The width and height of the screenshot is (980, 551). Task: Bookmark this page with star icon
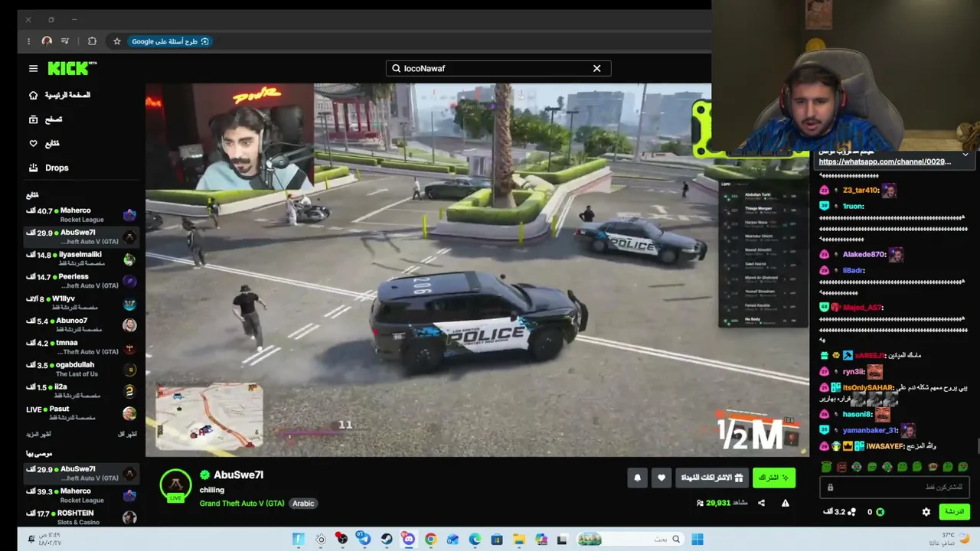[x=117, y=41]
